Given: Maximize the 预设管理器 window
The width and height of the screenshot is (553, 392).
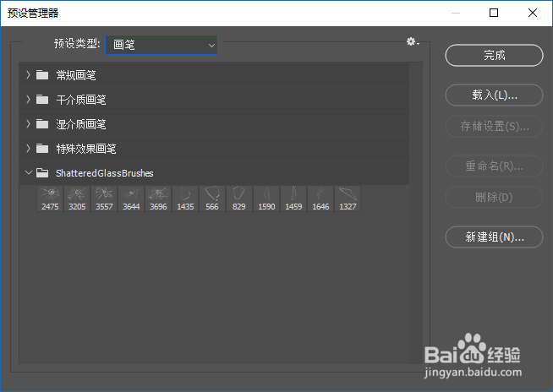Looking at the screenshot, I should click(x=494, y=13).
